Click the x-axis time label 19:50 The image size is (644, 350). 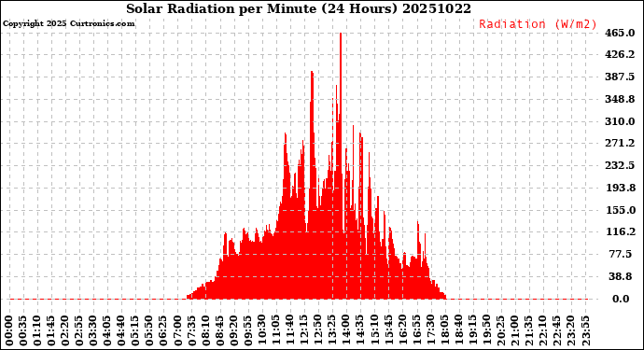click(x=487, y=331)
